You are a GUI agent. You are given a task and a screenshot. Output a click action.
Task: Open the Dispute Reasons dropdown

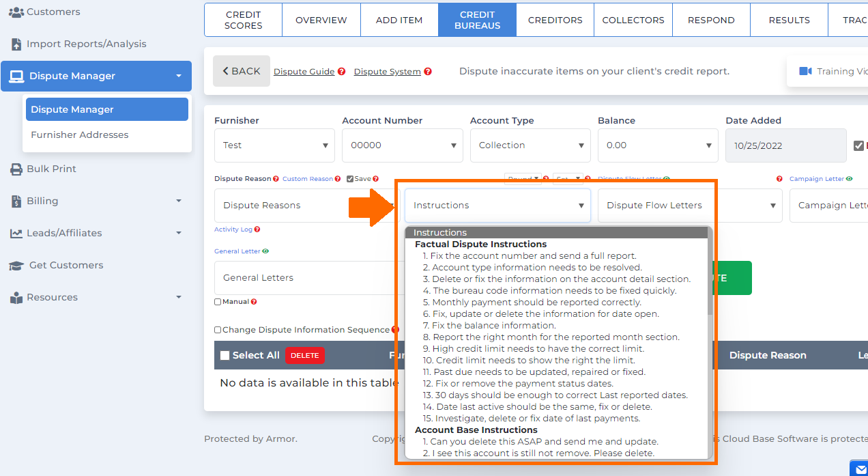pos(305,206)
